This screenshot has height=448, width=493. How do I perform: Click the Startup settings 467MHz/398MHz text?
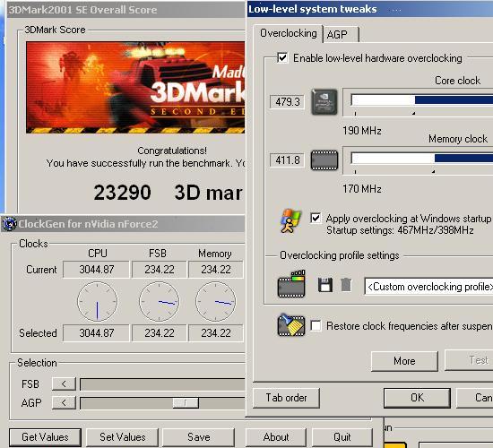tap(400, 230)
